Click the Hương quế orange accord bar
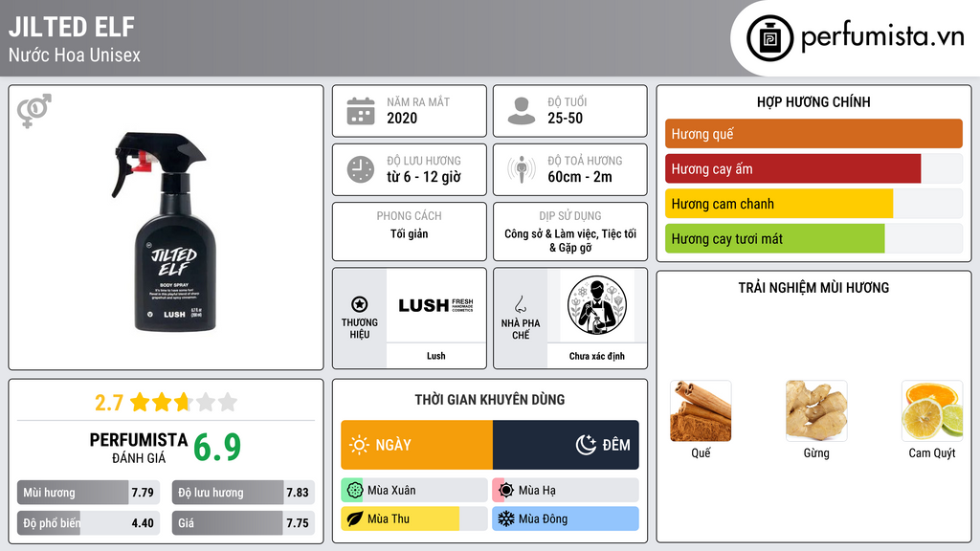 click(813, 134)
